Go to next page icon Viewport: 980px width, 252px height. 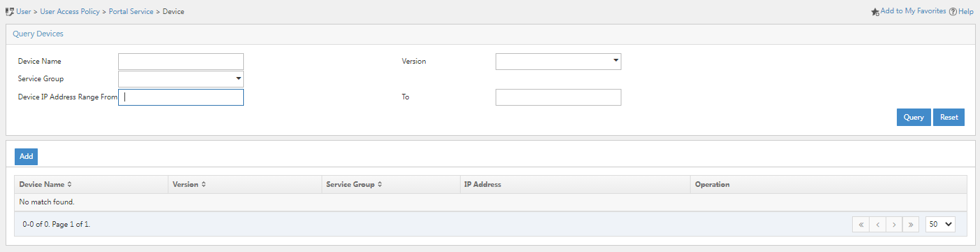pos(894,225)
